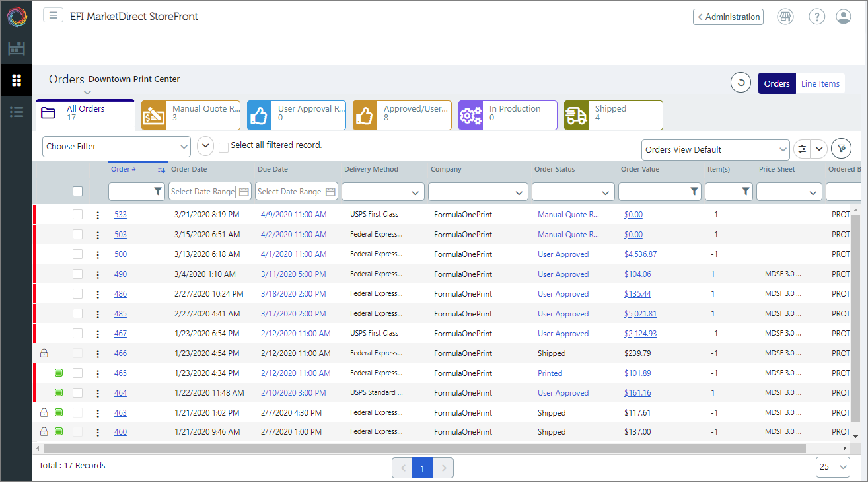Image resolution: width=868 pixels, height=483 pixels.
Task: Open the list view icon in sidebar
Action: point(17,112)
